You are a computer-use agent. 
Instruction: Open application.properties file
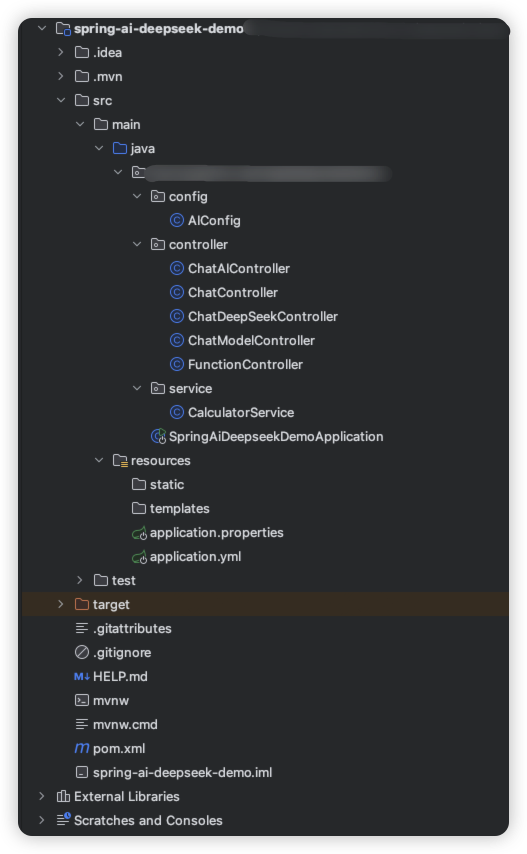pos(216,533)
